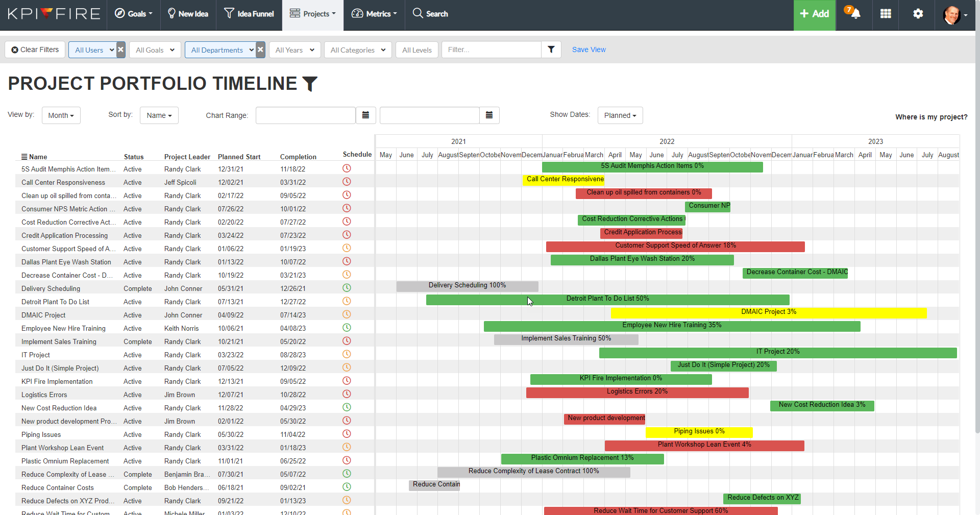
Task: Open the settings gear icon
Action: click(x=918, y=14)
